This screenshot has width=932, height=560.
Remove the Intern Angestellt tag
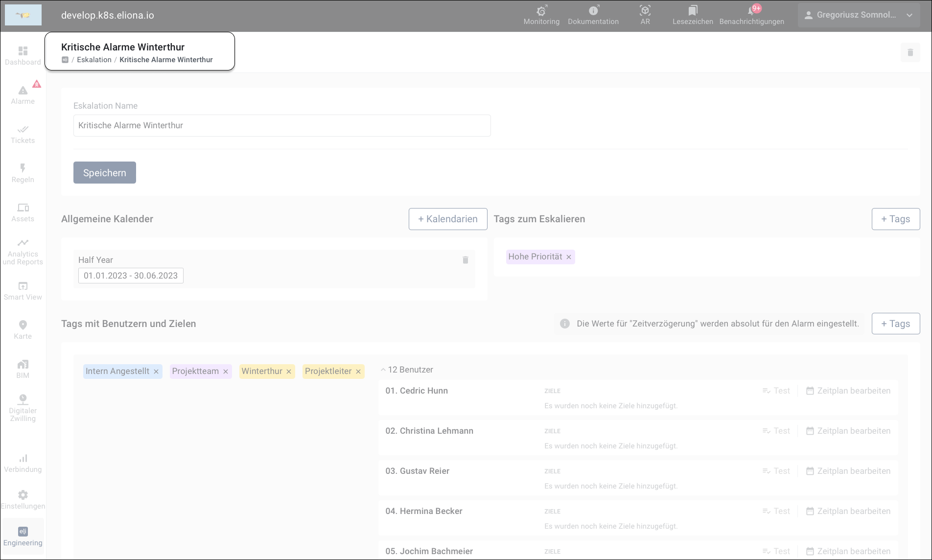(x=156, y=372)
